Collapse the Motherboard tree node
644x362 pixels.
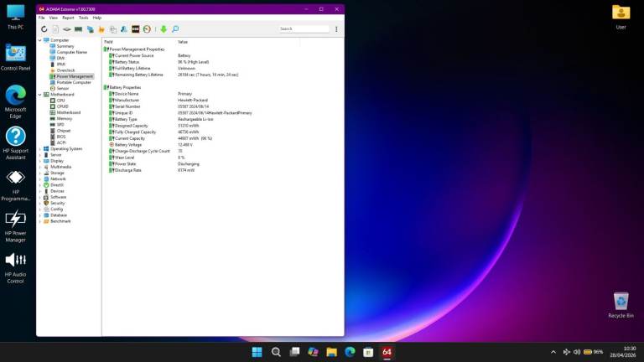point(40,95)
